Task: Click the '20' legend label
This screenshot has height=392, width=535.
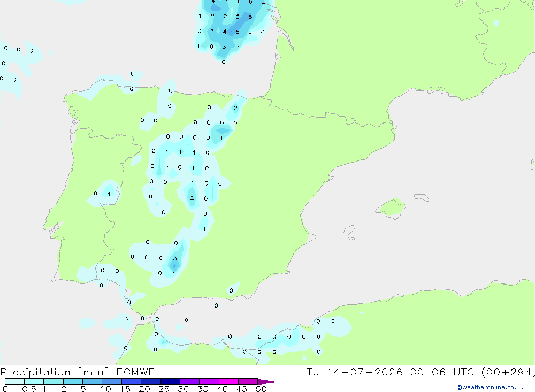Action: (144, 389)
